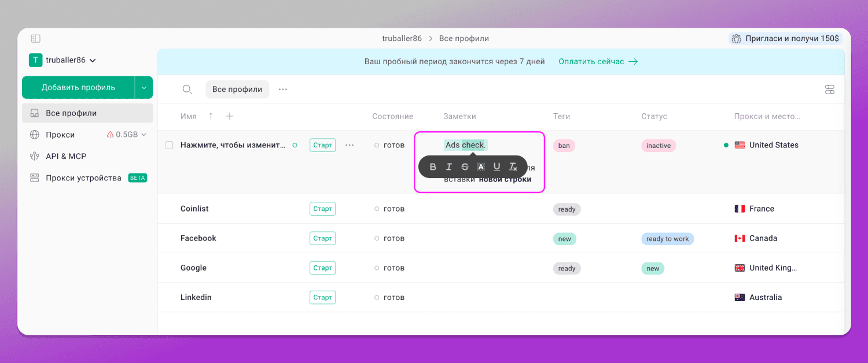Click the Состояние column header
The image size is (868, 363).
(392, 116)
